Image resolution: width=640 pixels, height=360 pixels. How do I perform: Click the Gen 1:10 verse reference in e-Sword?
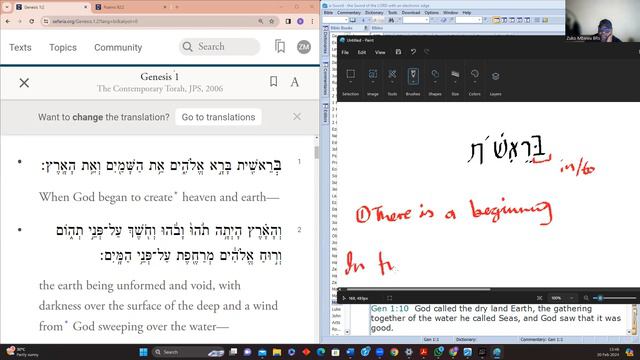[389, 309]
